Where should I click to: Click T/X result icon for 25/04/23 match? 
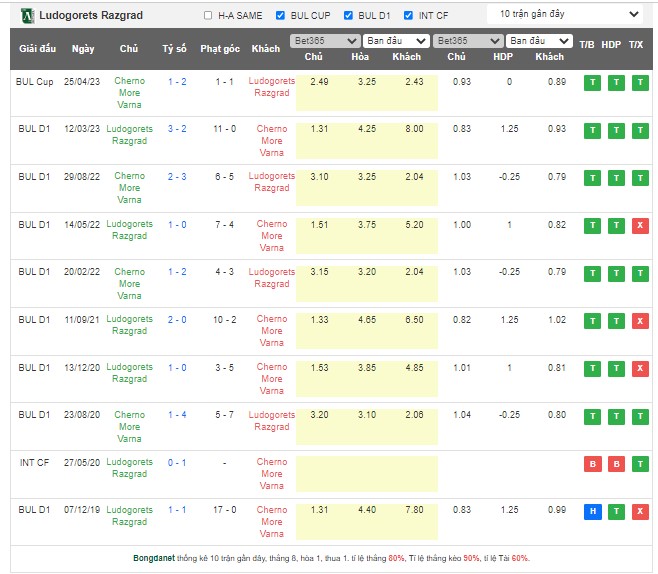(640, 83)
